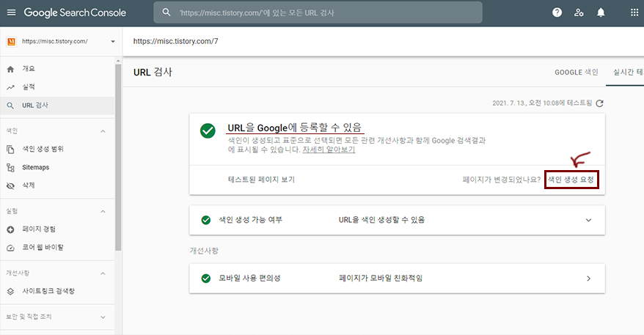
Task: Click the search magnifier icon in top bar
Action: click(167, 12)
